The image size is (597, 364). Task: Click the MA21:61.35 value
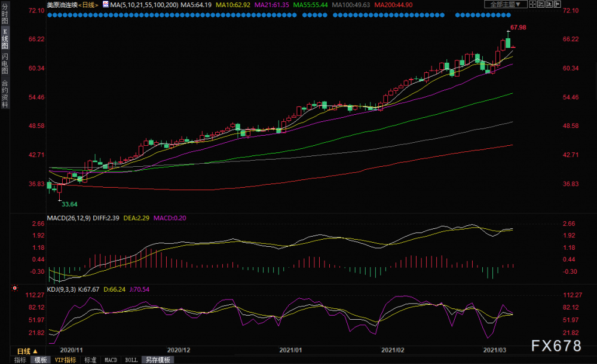pos(271,5)
